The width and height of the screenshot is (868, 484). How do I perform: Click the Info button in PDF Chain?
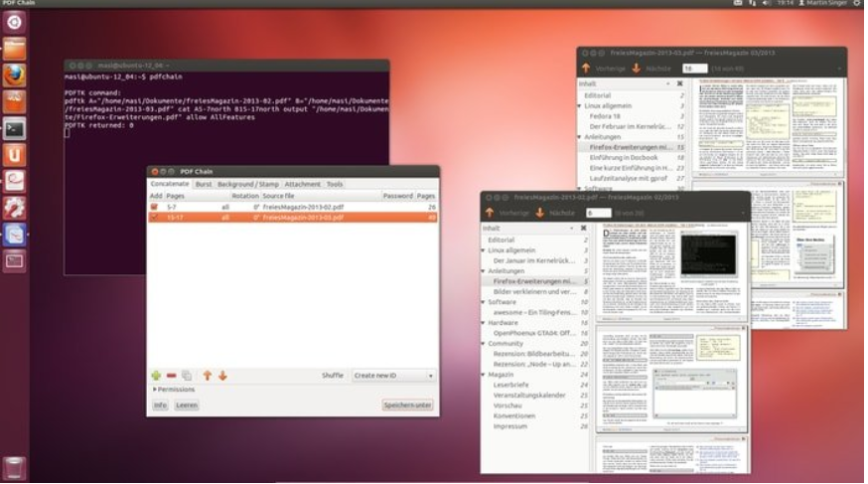(x=160, y=405)
